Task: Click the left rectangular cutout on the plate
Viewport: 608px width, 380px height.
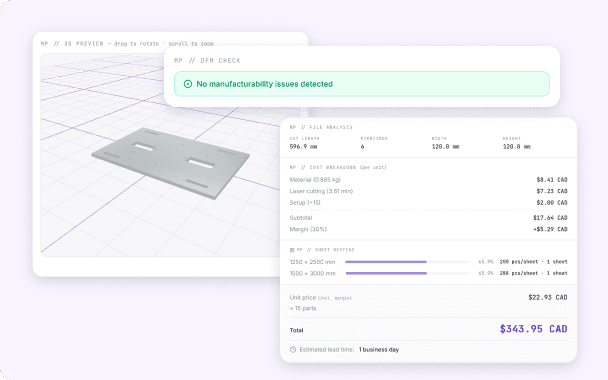Action: tap(144, 147)
